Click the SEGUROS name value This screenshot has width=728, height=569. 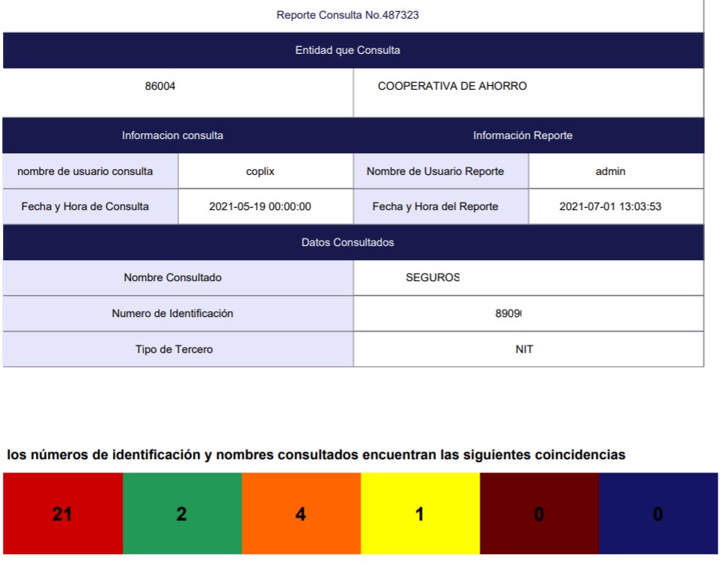click(432, 277)
